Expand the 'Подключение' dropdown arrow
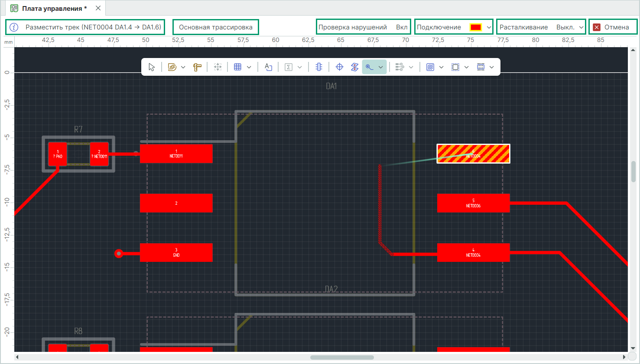Image resolution: width=640 pixels, height=364 pixels. pos(489,27)
